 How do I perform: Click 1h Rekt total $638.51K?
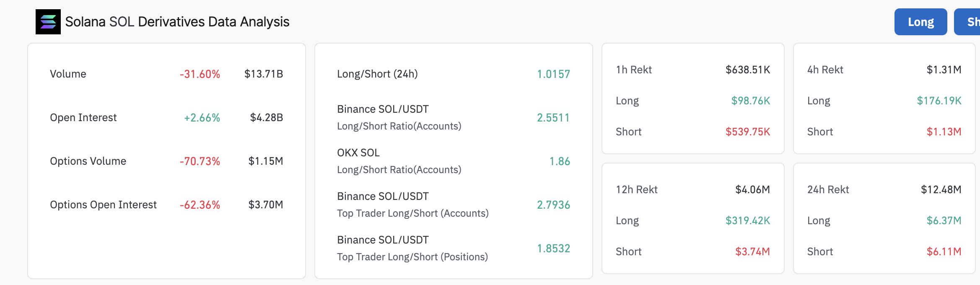tap(748, 70)
